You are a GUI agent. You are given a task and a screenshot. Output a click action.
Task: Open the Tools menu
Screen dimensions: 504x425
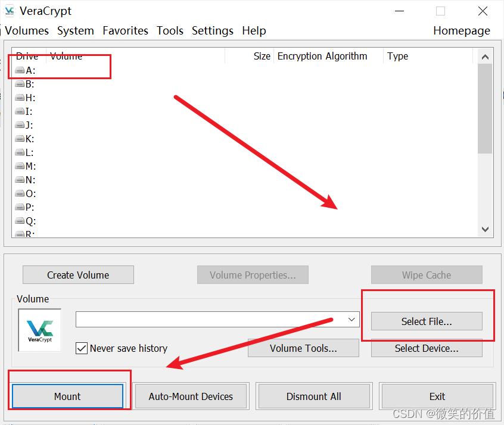click(x=170, y=31)
